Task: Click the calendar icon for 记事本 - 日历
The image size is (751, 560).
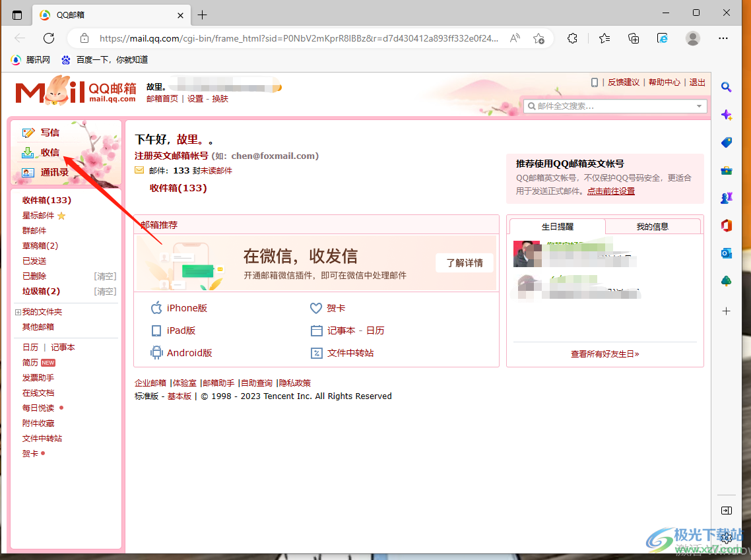Action: click(317, 330)
